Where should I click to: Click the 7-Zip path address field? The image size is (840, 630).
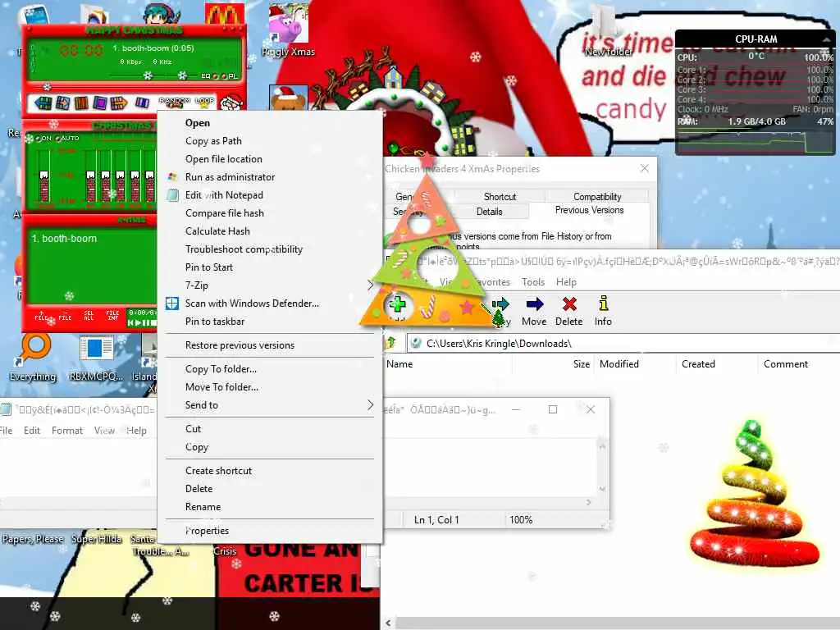623,344
